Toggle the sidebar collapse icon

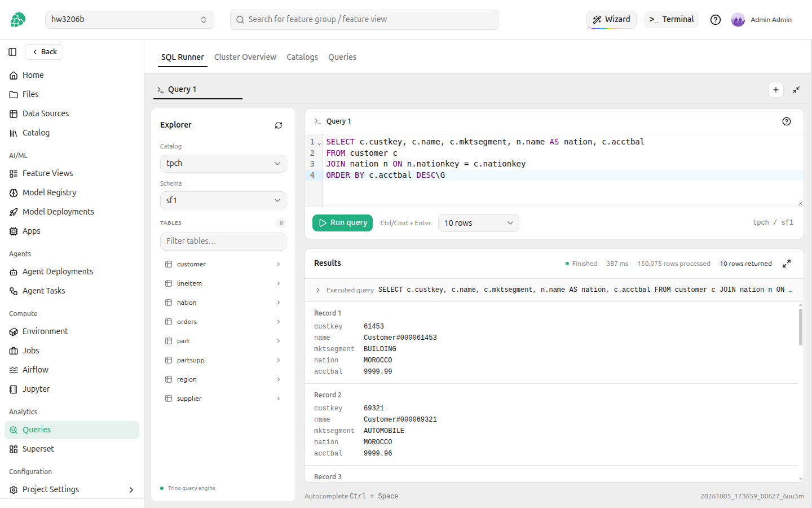tap(12, 52)
